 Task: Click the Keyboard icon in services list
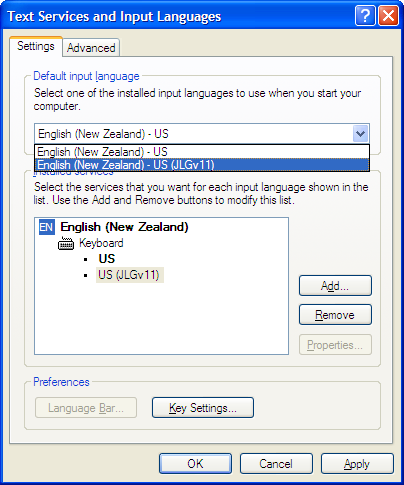point(66,243)
